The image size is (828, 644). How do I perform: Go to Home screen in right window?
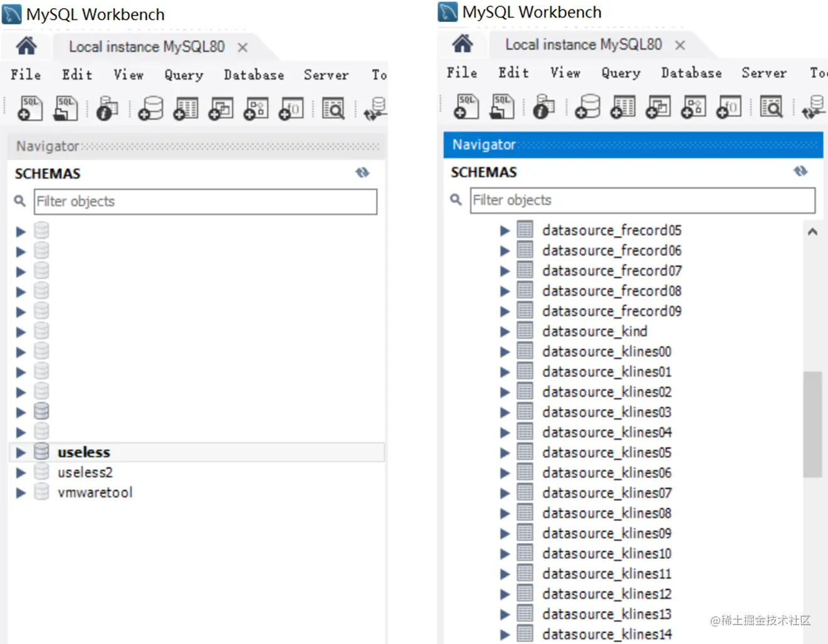(x=463, y=44)
